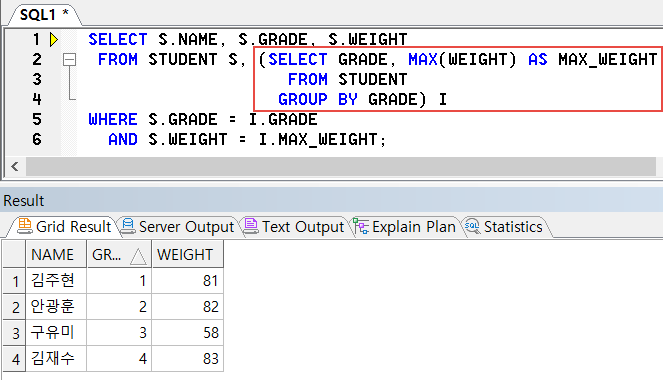The width and height of the screenshot is (663, 380).
Task: Click the sort triangle in GR... header
Action: coord(138,256)
